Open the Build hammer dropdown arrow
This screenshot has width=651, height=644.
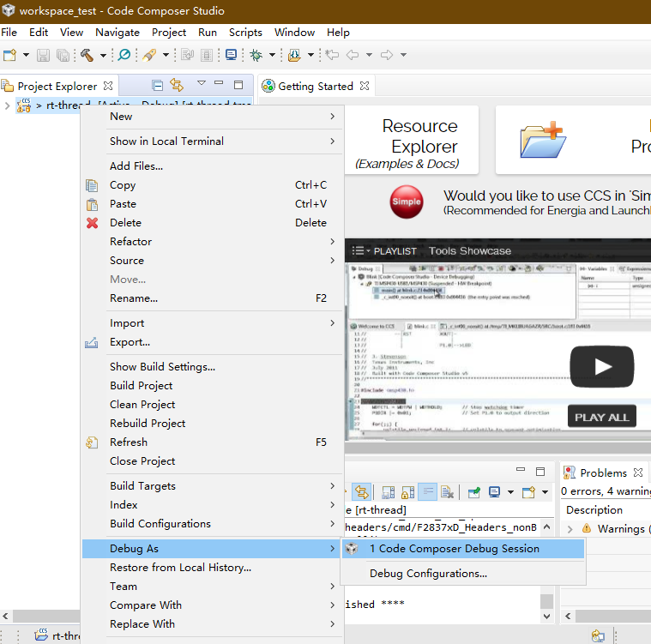coord(102,55)
